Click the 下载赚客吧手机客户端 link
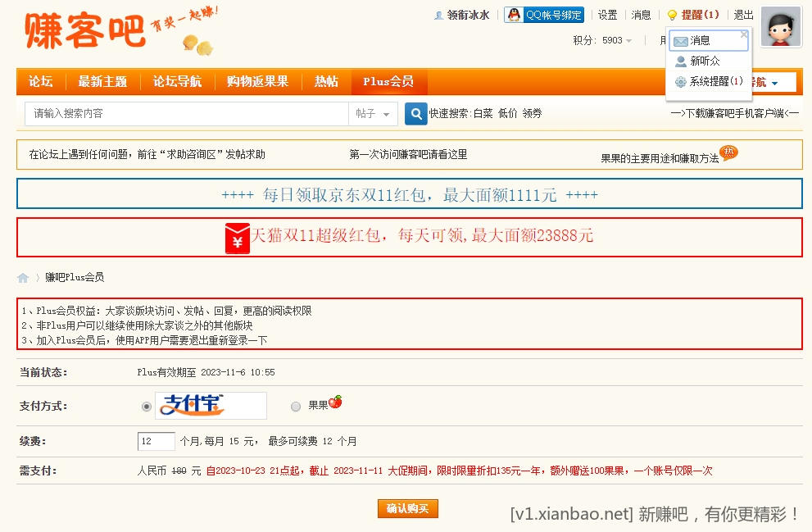The image size is (812, 532). click(x=735, y=113)
